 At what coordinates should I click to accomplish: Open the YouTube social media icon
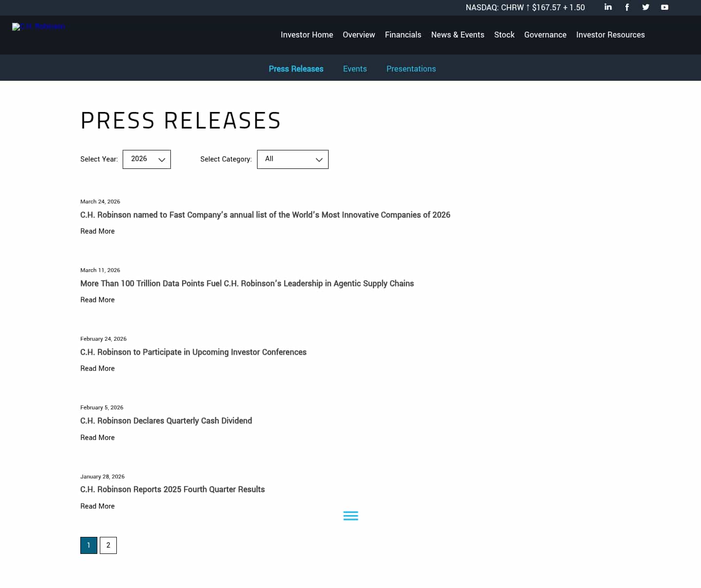[x=664, y=7]
